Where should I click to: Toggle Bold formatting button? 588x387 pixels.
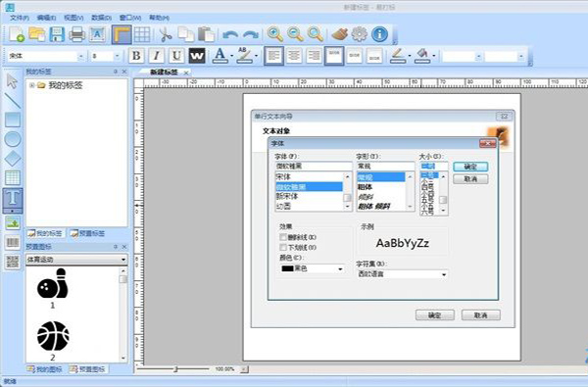(x=136, y=56)
